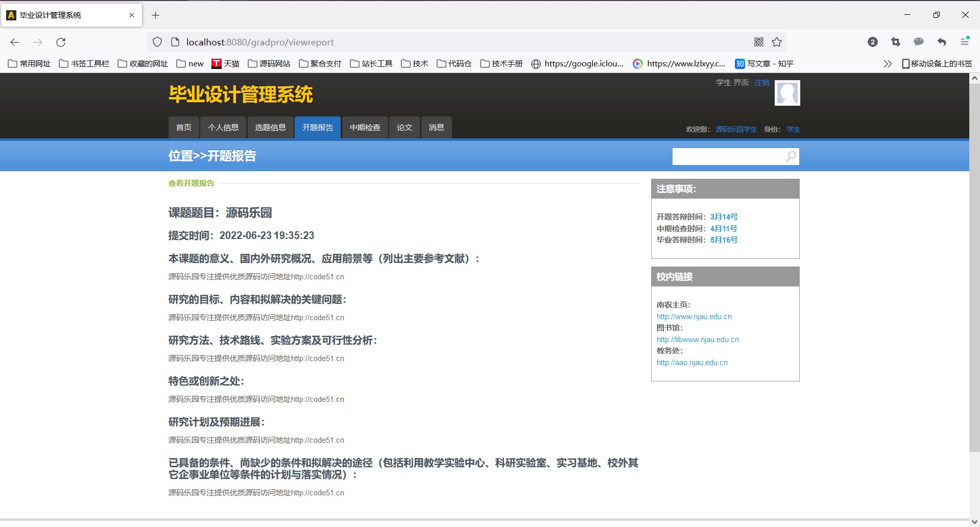Click 提交时间: 2022-06-23 19:35:23 text
The image size is (980, 527).
(241, 235)
